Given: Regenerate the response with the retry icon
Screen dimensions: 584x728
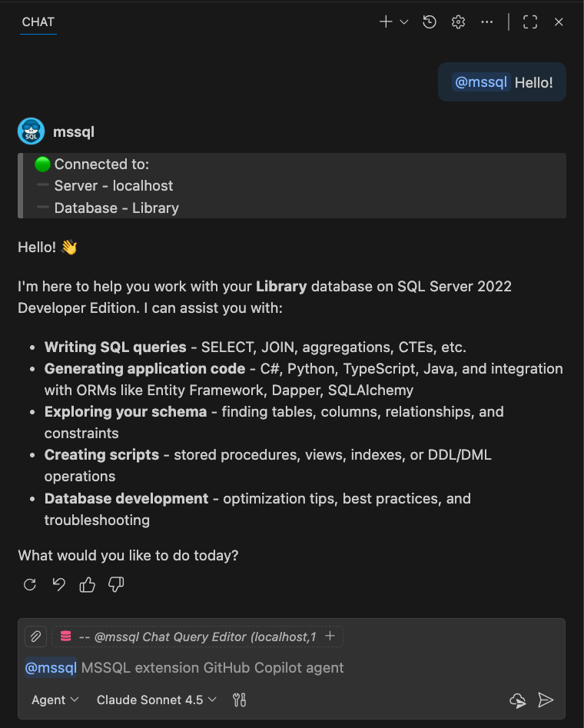Looking at the screenshot, I should coord(29,585).
